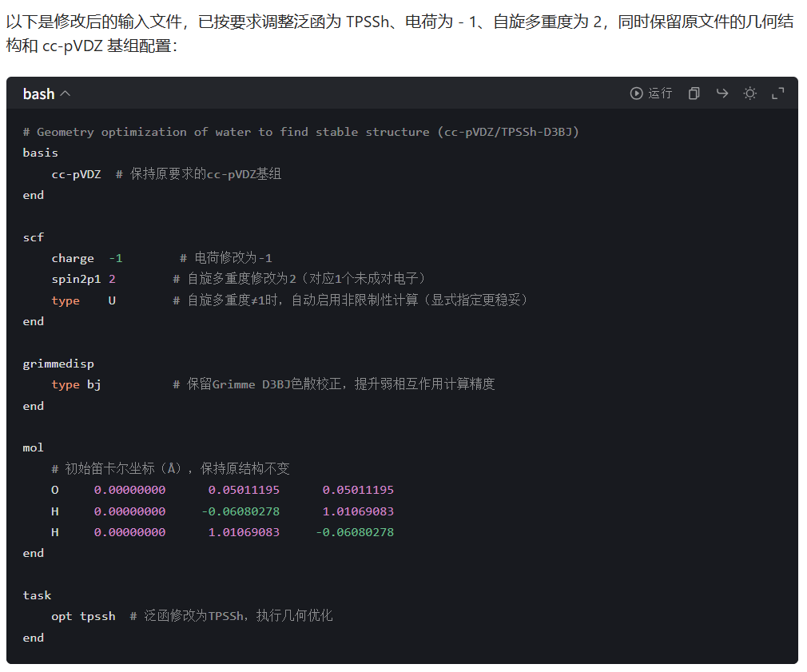Viewport: 807px width, 672px height.
Task: Click the curved arrow wrap icon
Action: (x=722, y=93)
